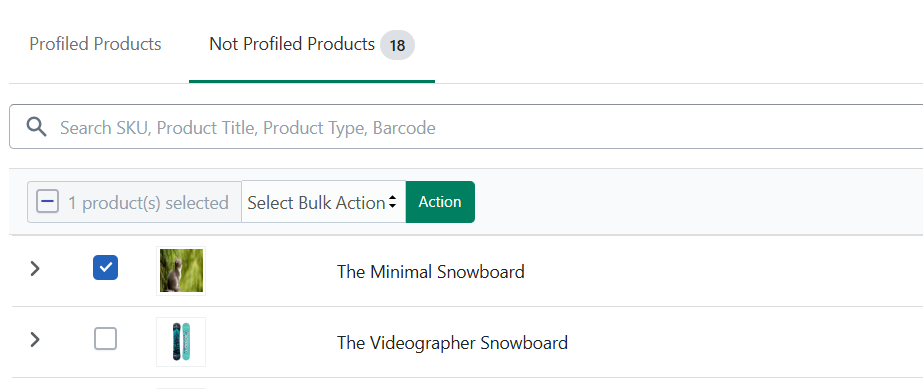Click the white checkmark on Minimal Snowboard row
923x389 pixels.
point(105,268)
